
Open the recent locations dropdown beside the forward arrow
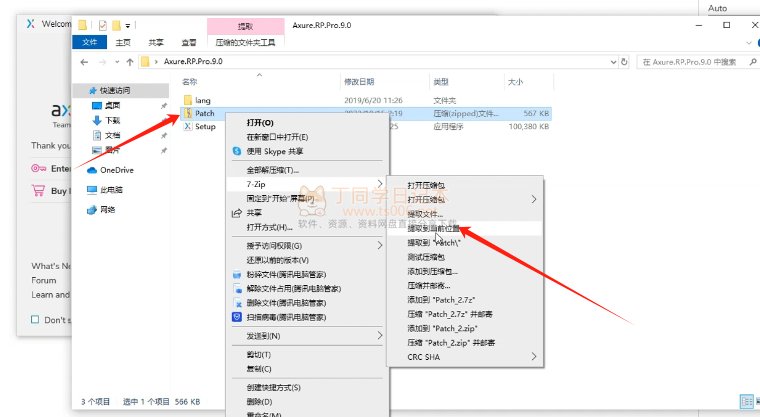(117, 62)
